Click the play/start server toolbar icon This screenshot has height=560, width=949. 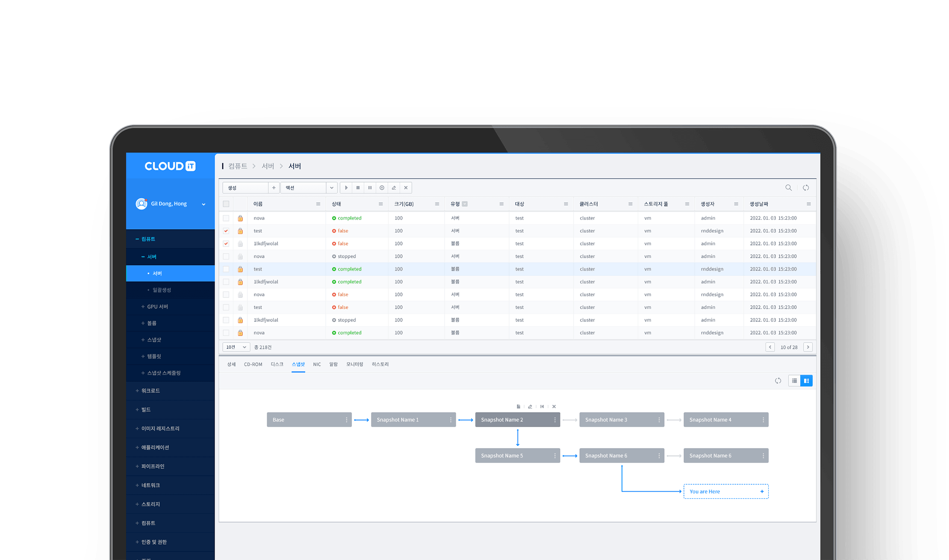346,188
